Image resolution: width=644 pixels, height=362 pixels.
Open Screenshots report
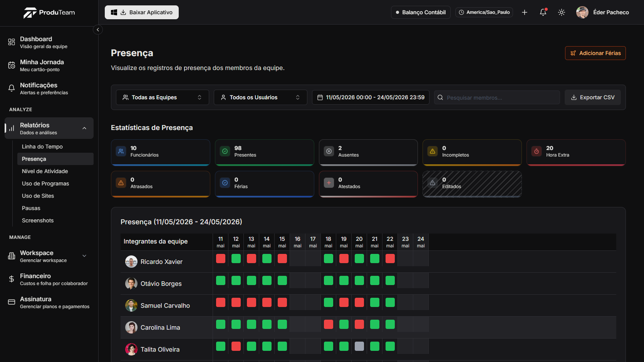pos(55,220)
